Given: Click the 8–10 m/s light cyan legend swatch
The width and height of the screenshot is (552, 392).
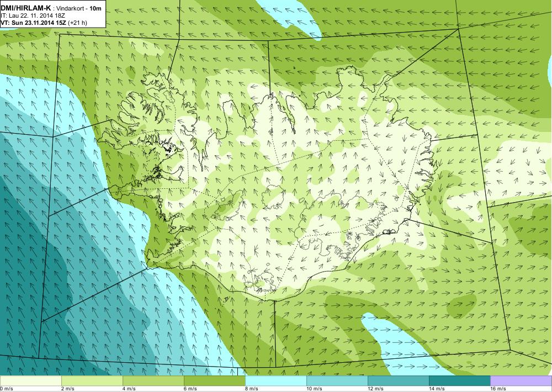Looking at the screenshot, I should point(275,380).
